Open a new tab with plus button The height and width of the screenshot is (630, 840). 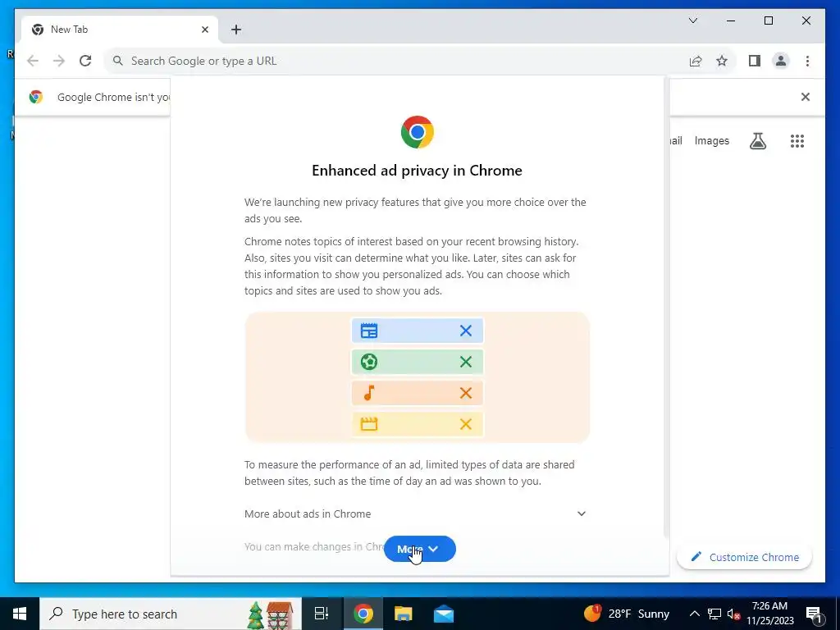coord(236,30)
